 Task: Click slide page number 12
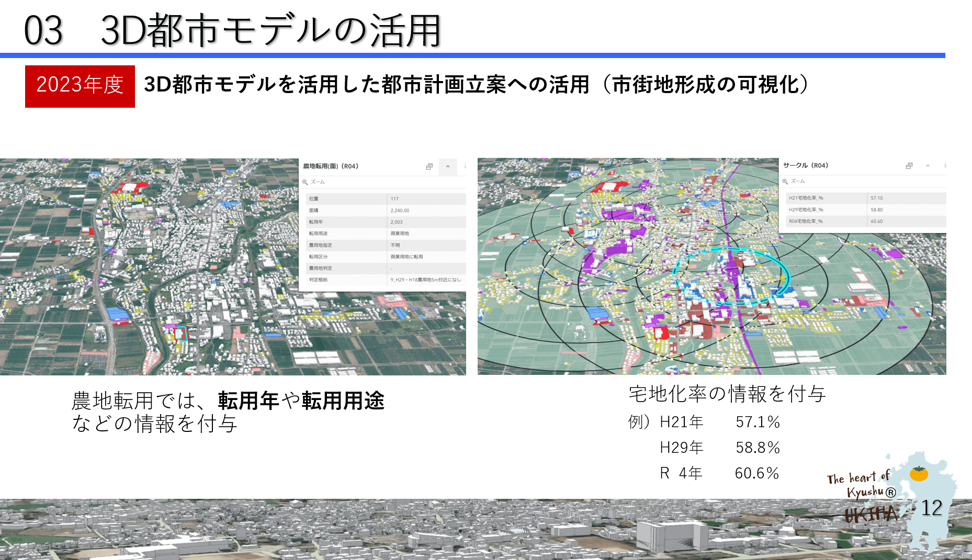tap(932, 508)
